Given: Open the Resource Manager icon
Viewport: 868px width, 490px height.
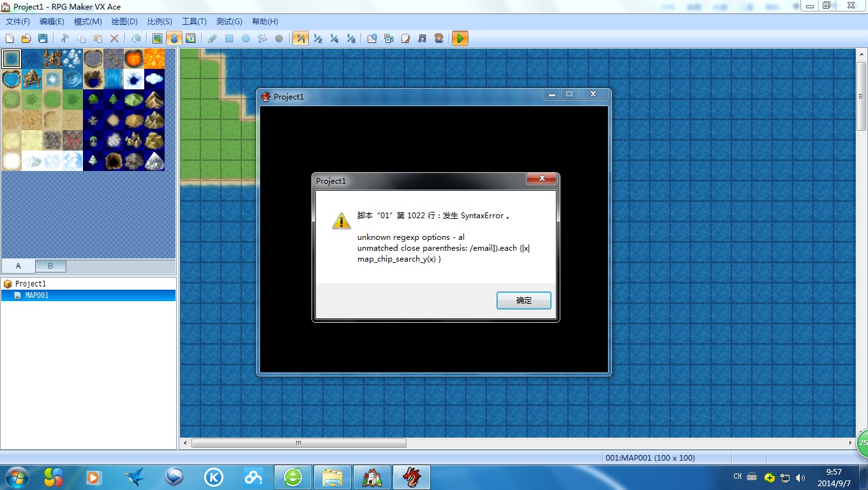Looking at the screenshot, I should tap(389, 38).
